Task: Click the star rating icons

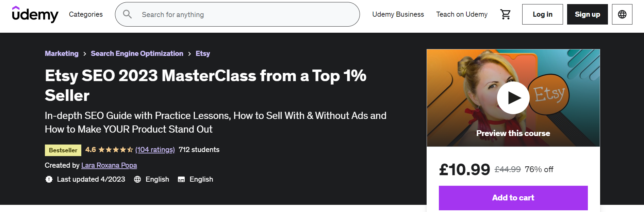Action: [116, 150]
